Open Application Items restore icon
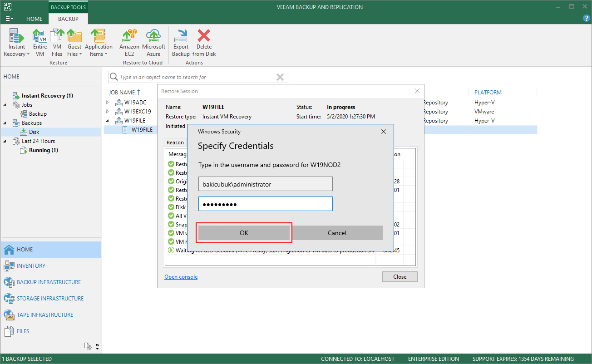The height and width of the screenshot is (364, 592). (x=99, y=43)
